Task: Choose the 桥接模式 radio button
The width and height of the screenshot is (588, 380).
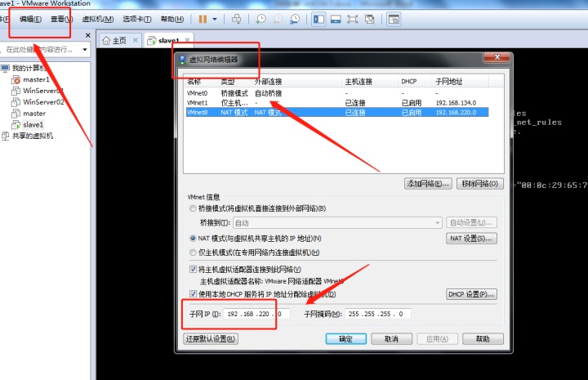Action: [193, 208]
